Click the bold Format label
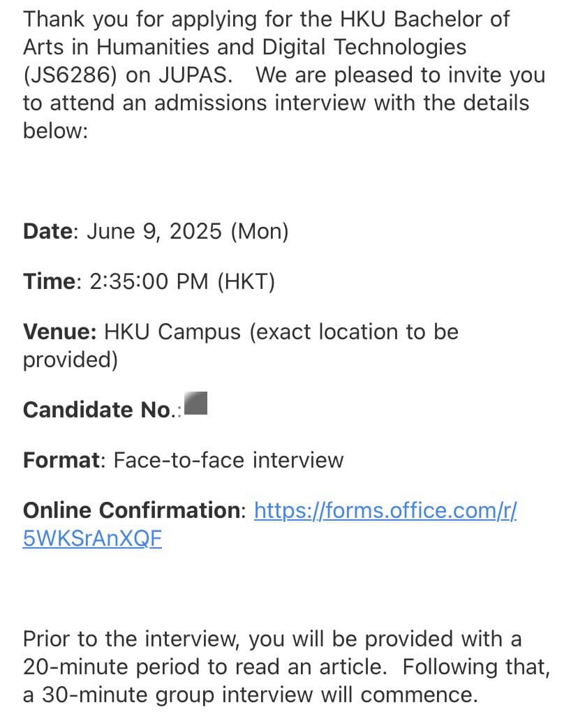 click(x=61, y=460)
